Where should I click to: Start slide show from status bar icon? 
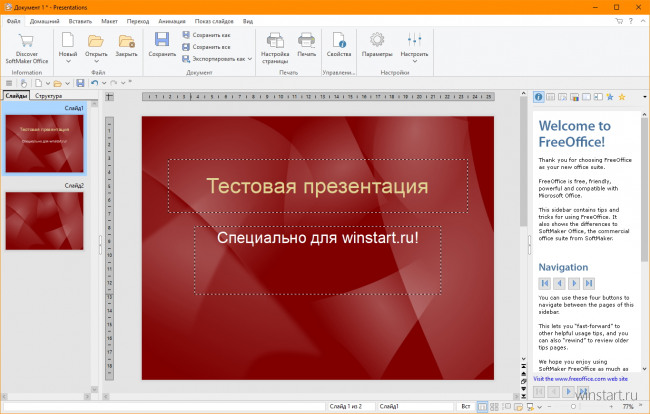[x=530, y=407]
